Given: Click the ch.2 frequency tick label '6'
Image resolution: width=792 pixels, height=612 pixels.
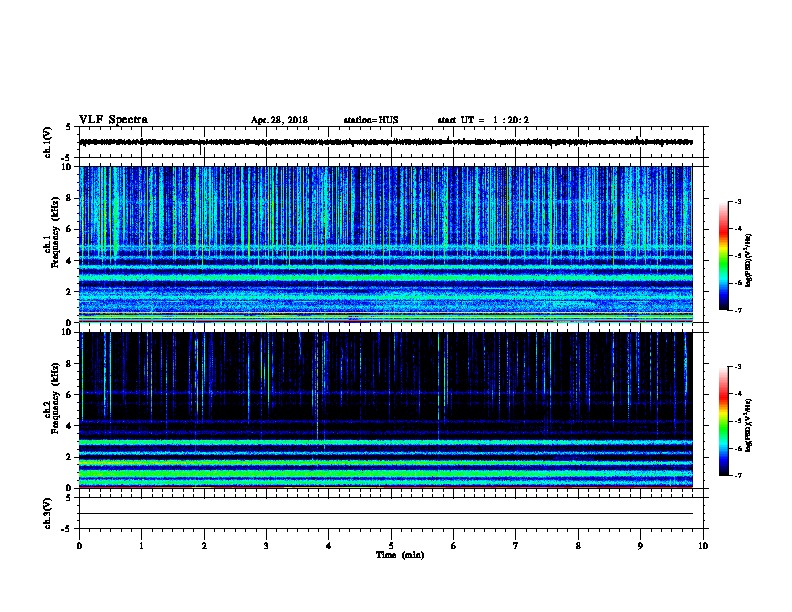Looking at the screenshot, I should pyautogui.click(x=69, y=395).
